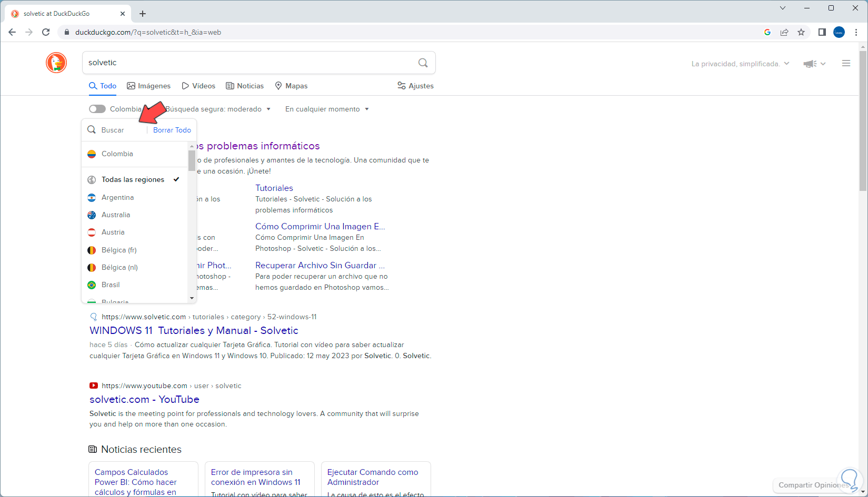Click the Argentina flag icon
Image resolution: width=868 pixels, height=497 pixels.
(x=92, y=198)
